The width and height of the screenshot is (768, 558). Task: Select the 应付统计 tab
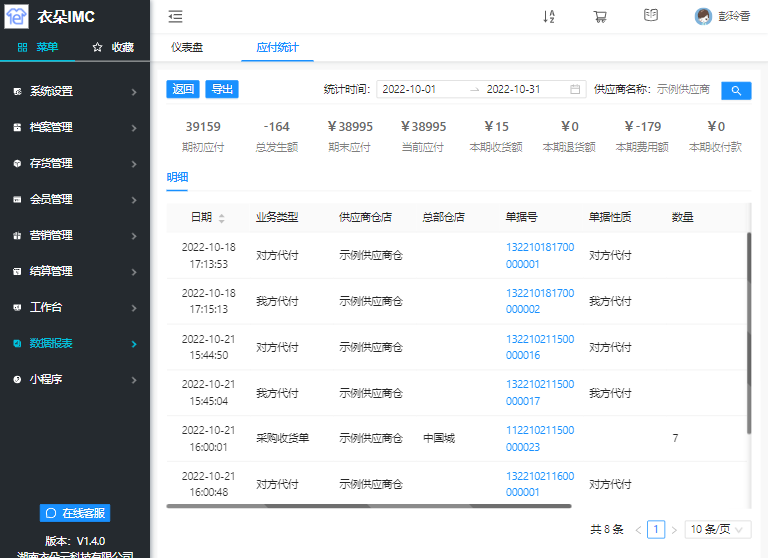point(277,47)
